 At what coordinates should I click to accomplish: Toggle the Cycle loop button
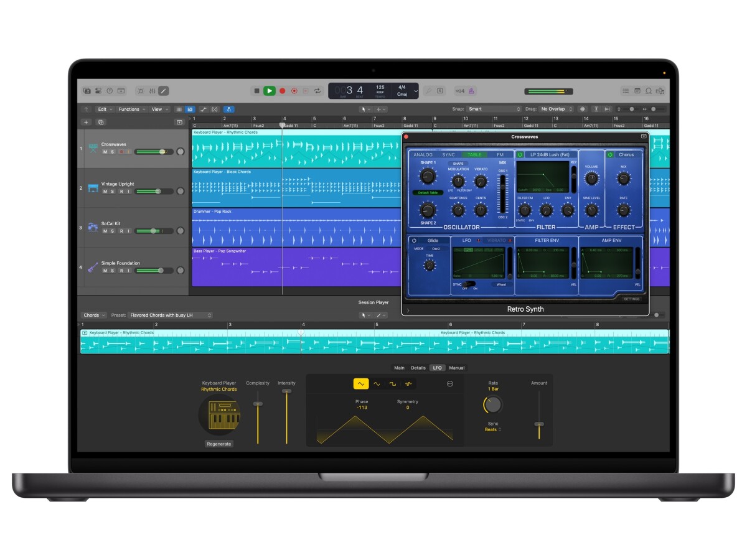click(317, 91)
